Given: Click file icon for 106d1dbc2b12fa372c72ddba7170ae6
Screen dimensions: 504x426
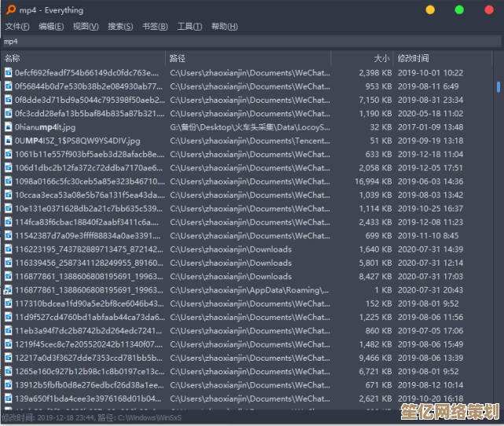Looking at the screenshot, I should coord(9,167).
